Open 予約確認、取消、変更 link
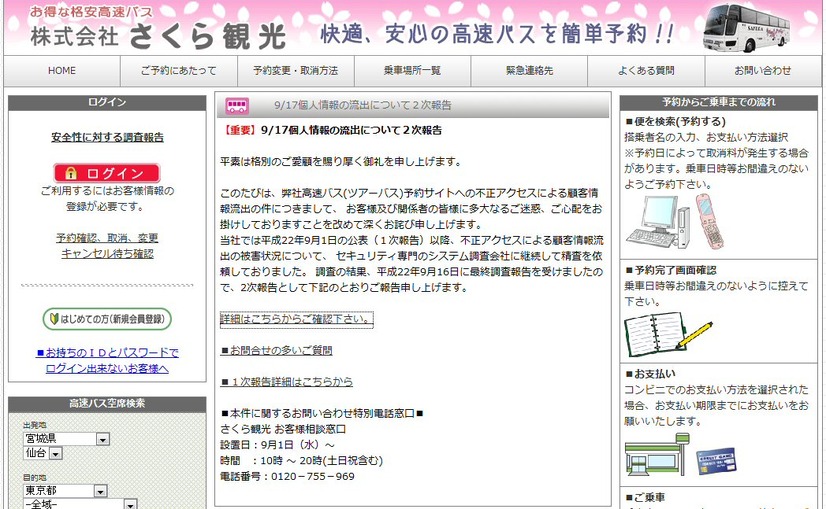This screenshot has height=509, width=826. coord(107,238)
